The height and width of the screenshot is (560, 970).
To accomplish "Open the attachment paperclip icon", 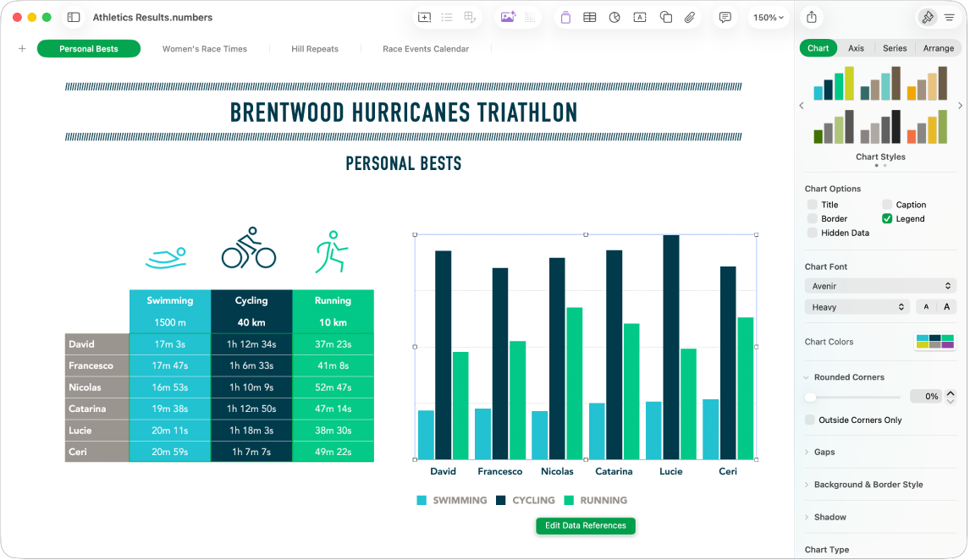I will pyautogui.click(x=688, y=17).
